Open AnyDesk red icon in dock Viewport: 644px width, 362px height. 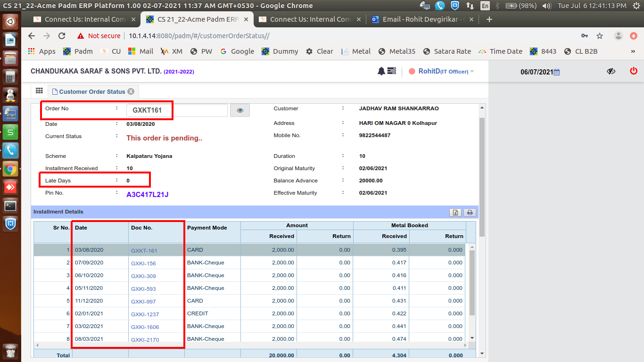pos(10,187)
